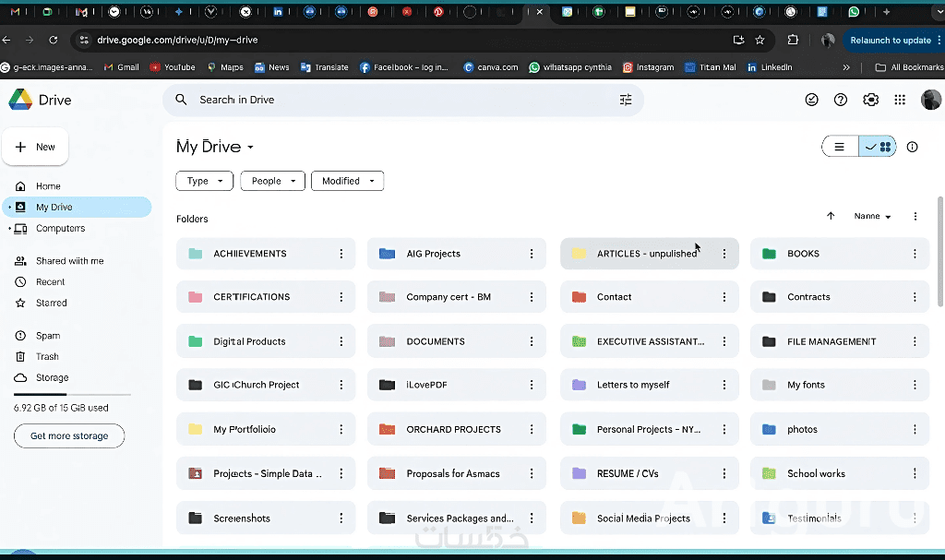Viewport: 945px width, 560px height.
Task: Click Get more storage button
Action: click(x=69, y=435)
